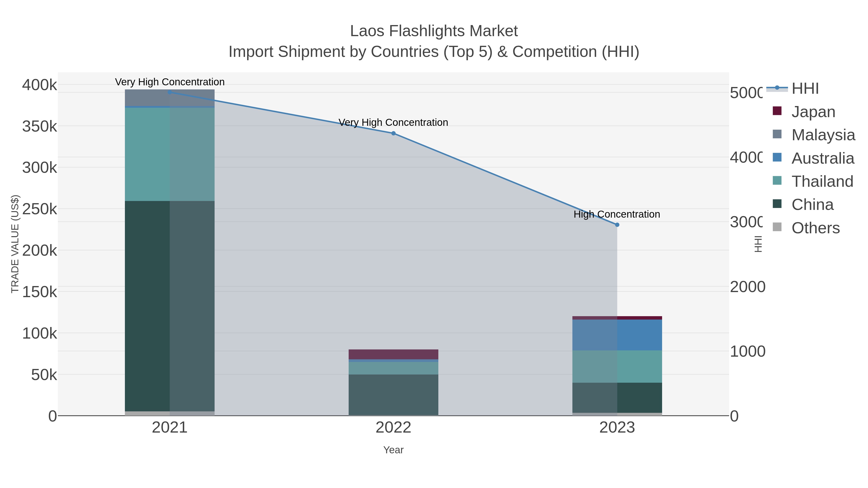Click the 2021 Thailand bar segment
The image size is (868, 488).
click(170, 154)
